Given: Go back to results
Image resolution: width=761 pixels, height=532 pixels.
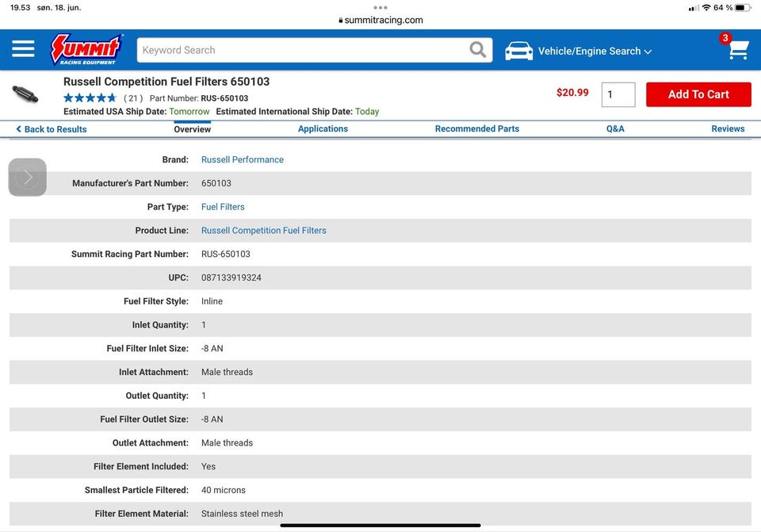Looking at the screenshot, I should click(52, 129).
